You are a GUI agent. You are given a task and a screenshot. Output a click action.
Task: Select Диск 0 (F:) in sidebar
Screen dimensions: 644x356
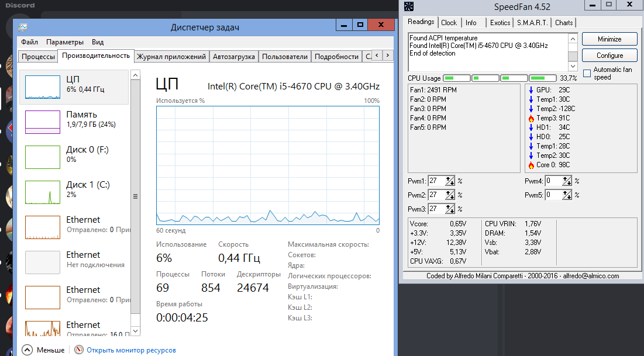[x=74, y=157]
